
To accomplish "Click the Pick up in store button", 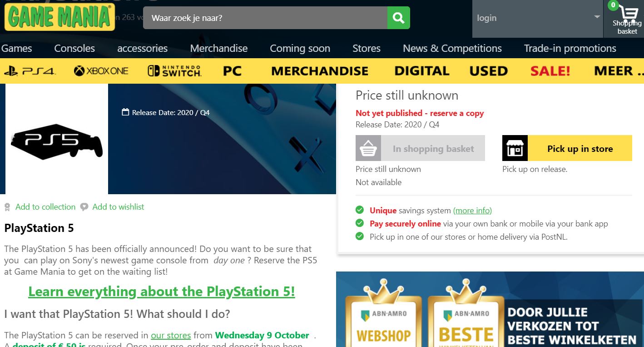I will pos(567,148).
